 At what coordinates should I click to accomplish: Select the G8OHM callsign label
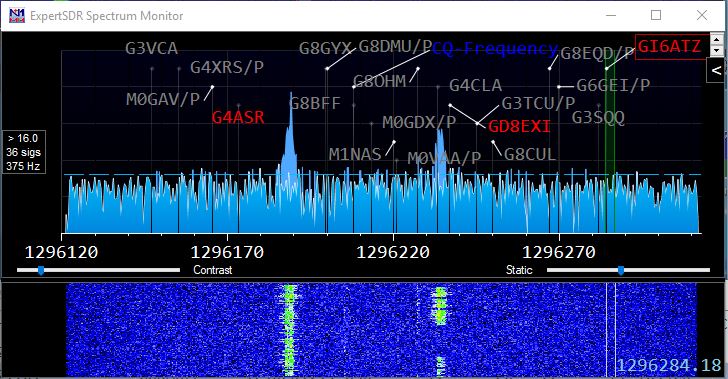click(380, 81)
